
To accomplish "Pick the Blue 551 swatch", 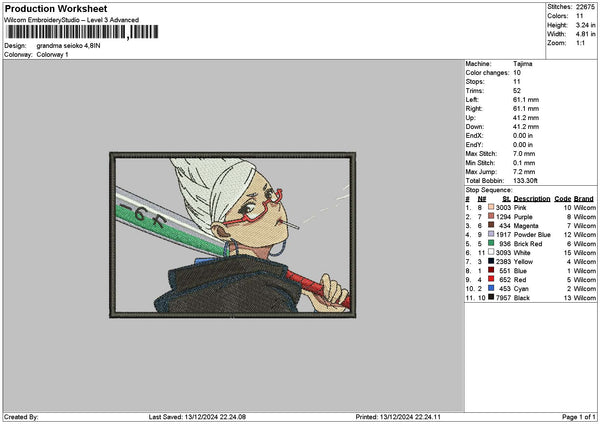I will [491, 271].
